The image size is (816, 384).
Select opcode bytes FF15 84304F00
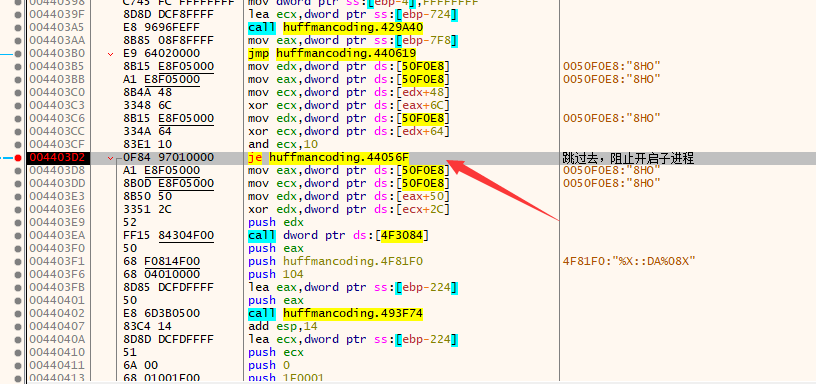click(x=169, y=236)
